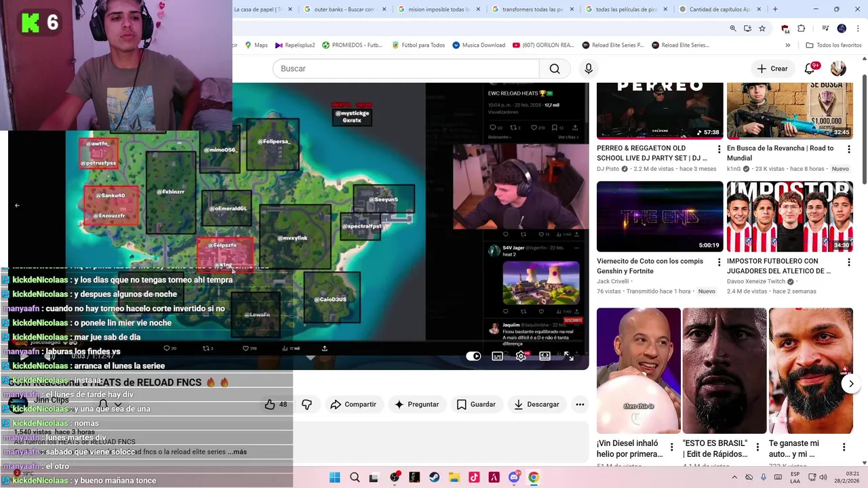868x488 pixels.
Task: Click the Compartir button
Action: [353, 405]
